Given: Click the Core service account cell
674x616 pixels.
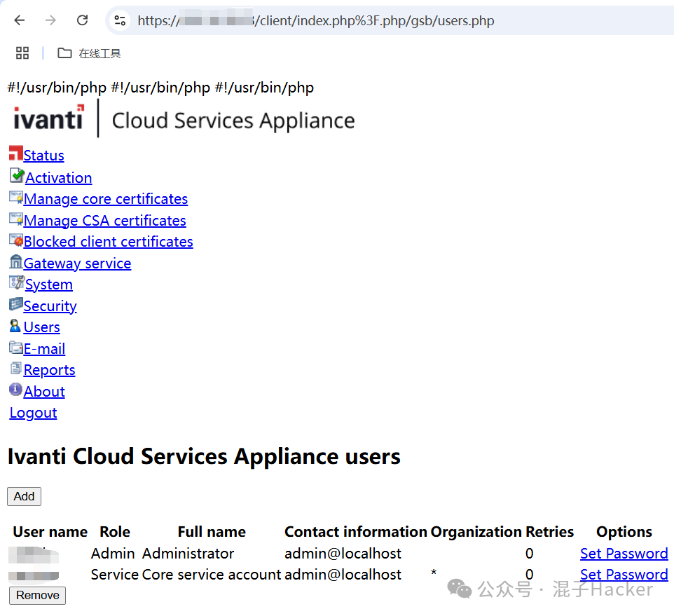Looking at the screenshot, I should tap(212, 575).
